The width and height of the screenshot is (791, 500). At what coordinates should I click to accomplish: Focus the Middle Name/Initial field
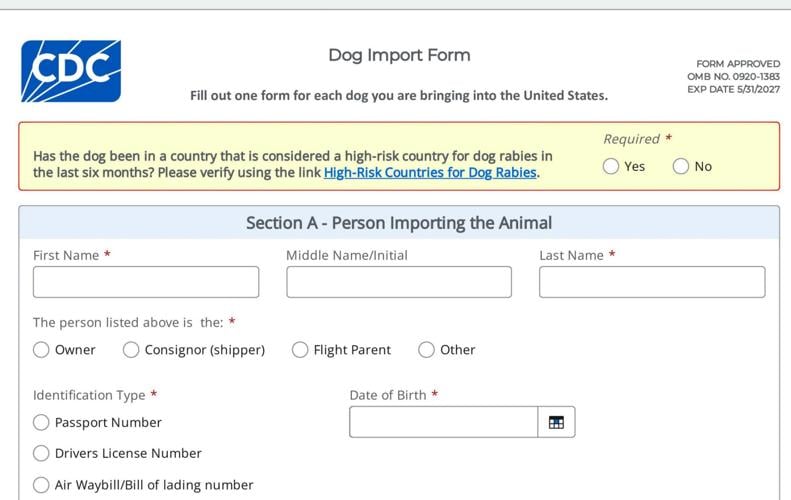click(x=399, y=282)
